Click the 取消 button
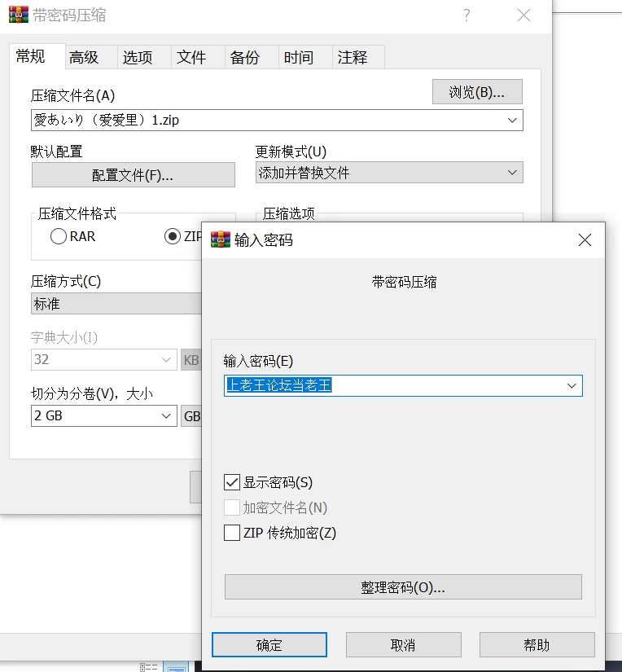 point(404,645)
